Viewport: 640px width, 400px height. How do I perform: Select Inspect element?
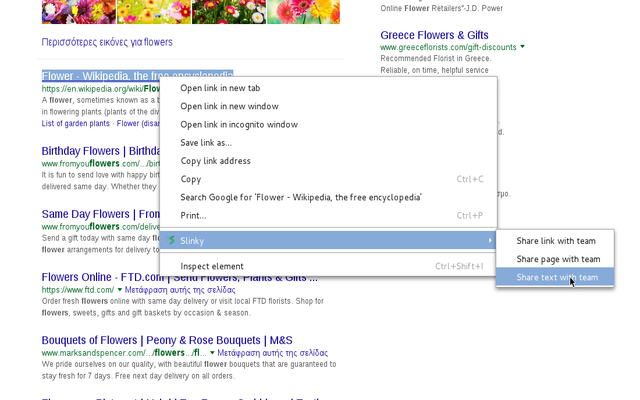[x=328, y=266]
